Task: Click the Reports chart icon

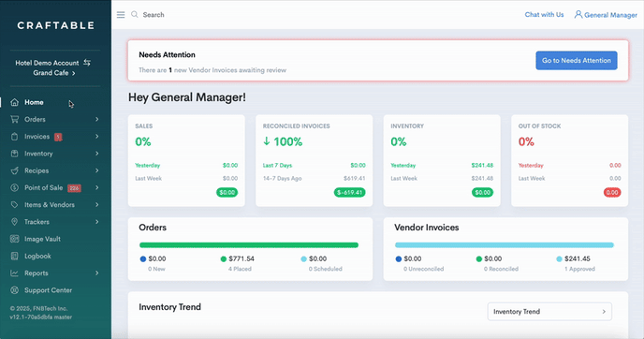Action: point(14,273)
